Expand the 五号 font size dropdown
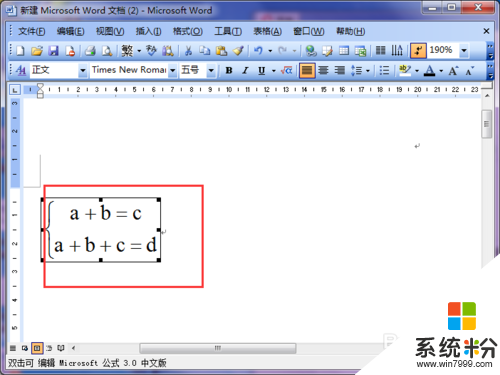This screenshot has width=500, height=375. [211, 71]
